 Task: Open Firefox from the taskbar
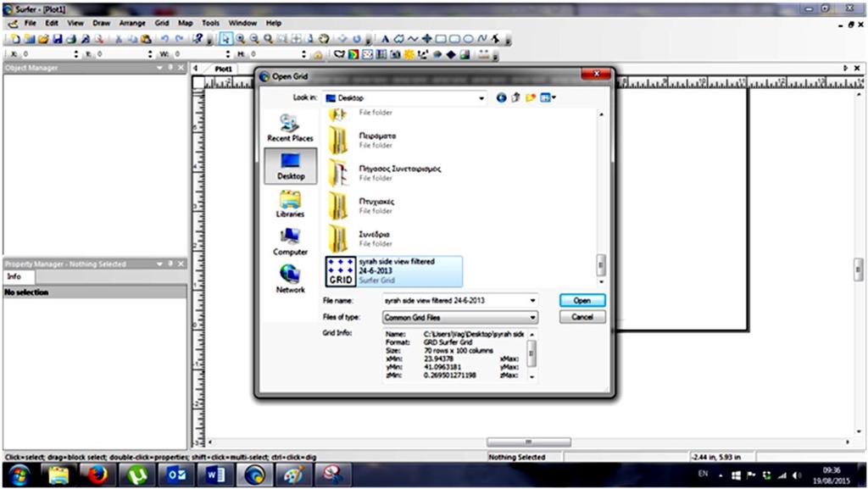click(97, 475)
